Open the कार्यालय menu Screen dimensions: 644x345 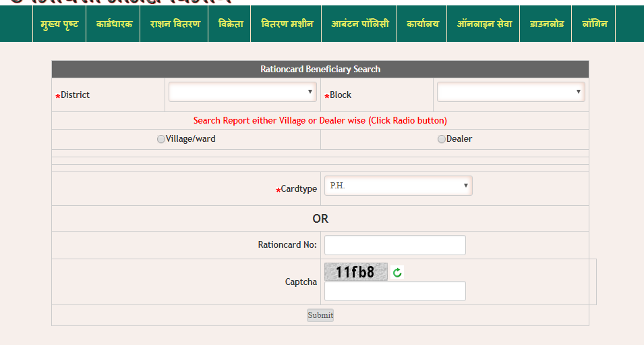pyautogui.click(x=422, y=24)
